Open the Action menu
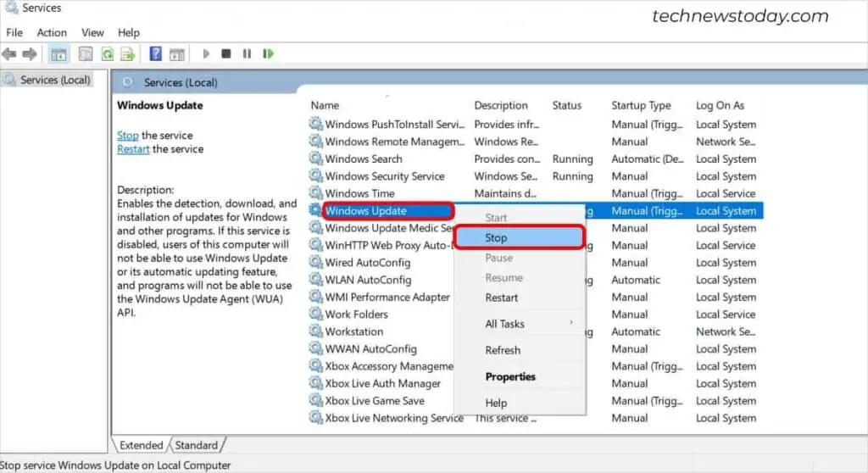 pos(52,33)
